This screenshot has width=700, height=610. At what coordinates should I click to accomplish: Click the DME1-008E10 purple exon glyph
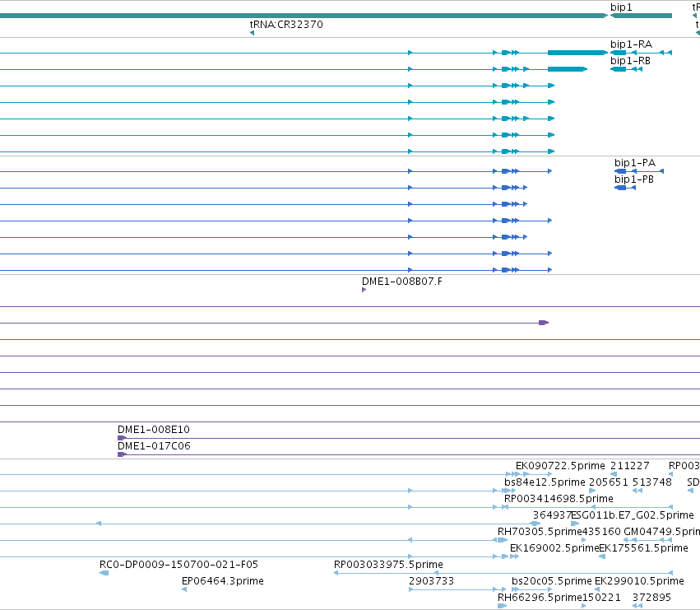[122, 438]
